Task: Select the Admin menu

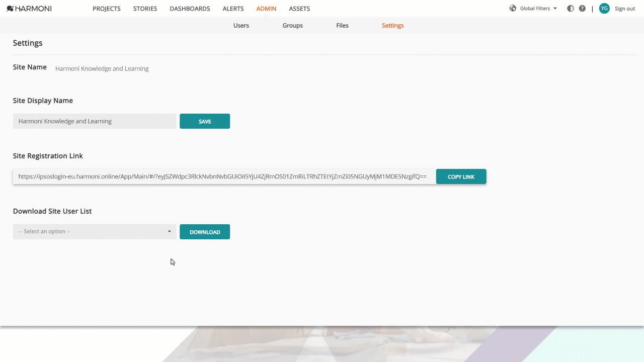Action: point(266,9)
